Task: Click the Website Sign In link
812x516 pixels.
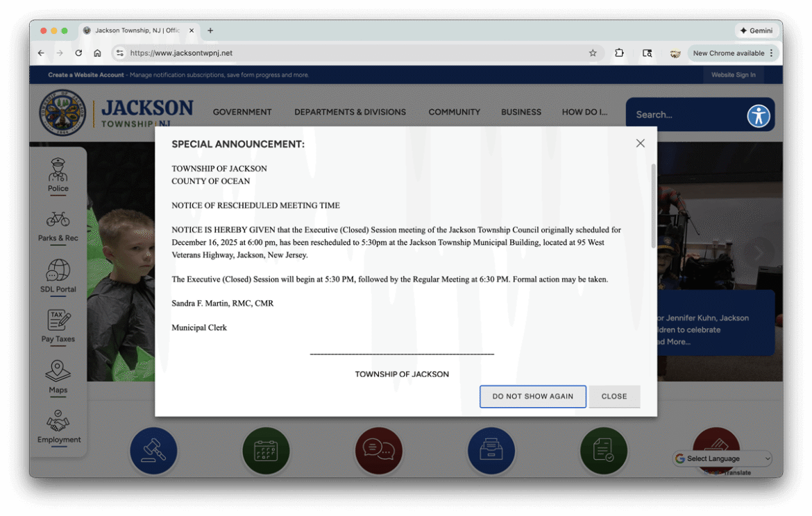Action: (733, 75)
